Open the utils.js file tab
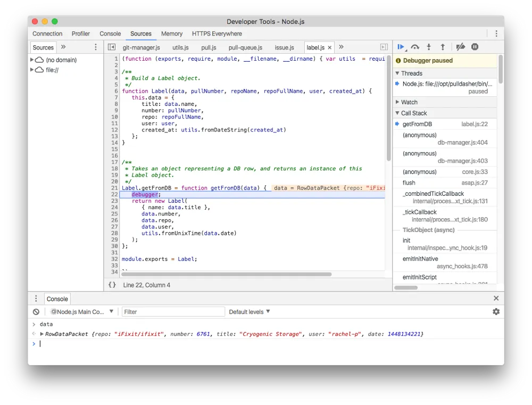This screenshot has height=405, width=532. coord(180,47)
